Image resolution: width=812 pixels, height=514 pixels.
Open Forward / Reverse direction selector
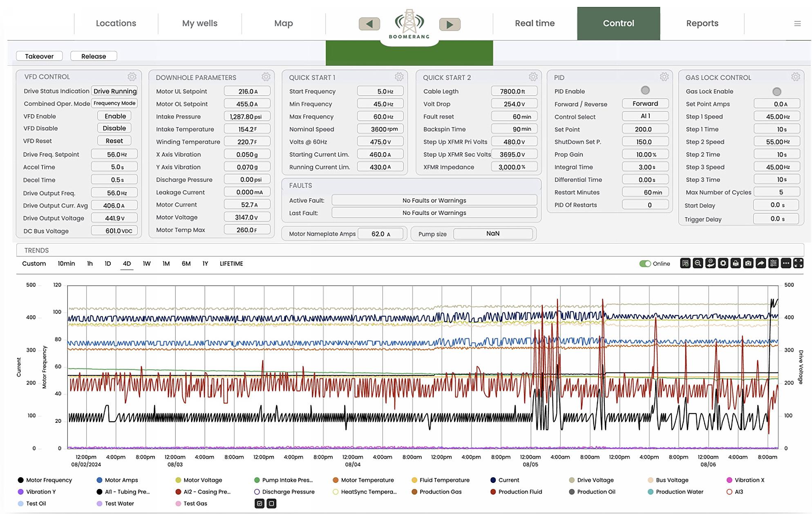click(645, 104)
